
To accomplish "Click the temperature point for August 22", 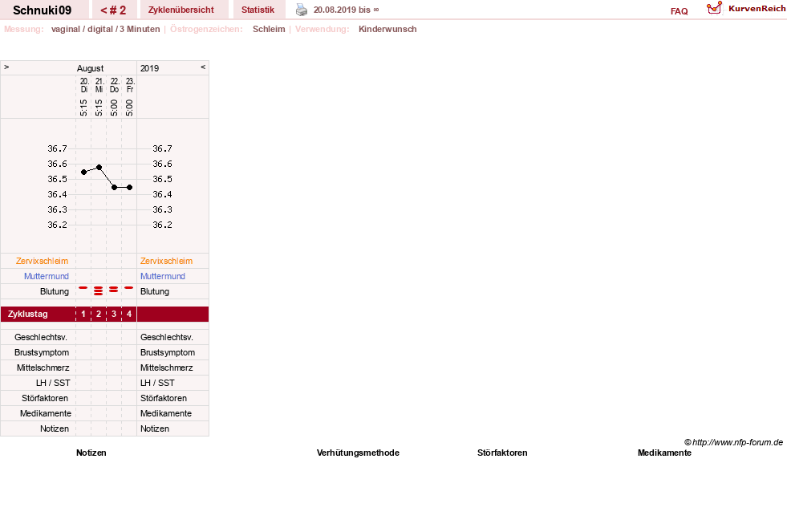I will click(x=115, y=187).
